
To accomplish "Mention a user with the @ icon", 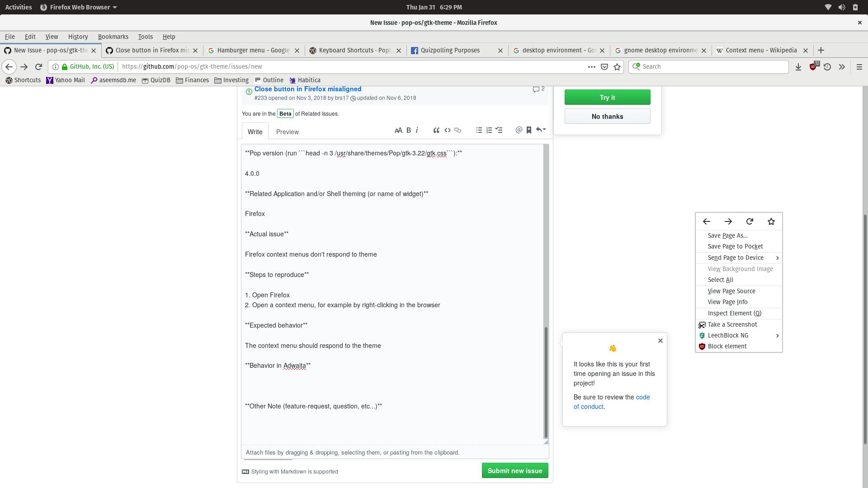I will tap(519, 130).
